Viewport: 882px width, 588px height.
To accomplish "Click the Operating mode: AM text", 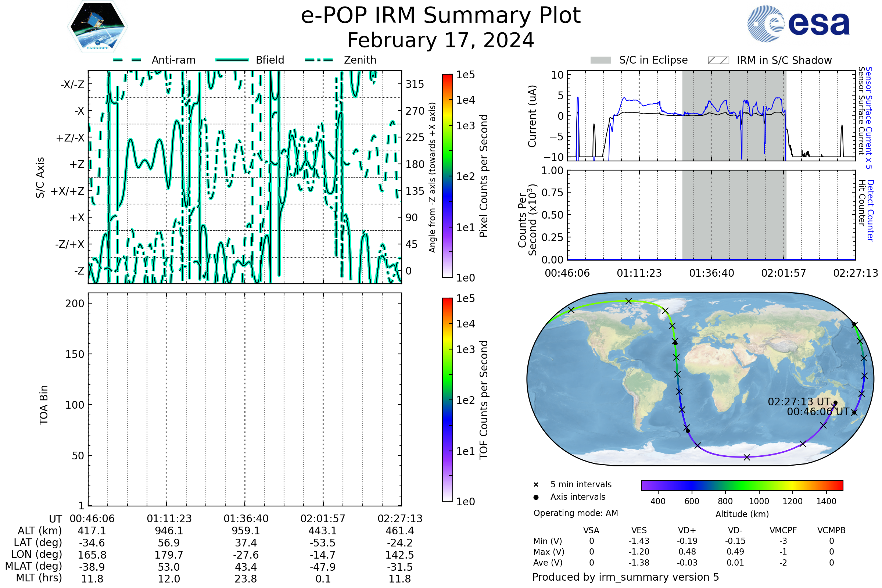I will (x=576, y=513).
